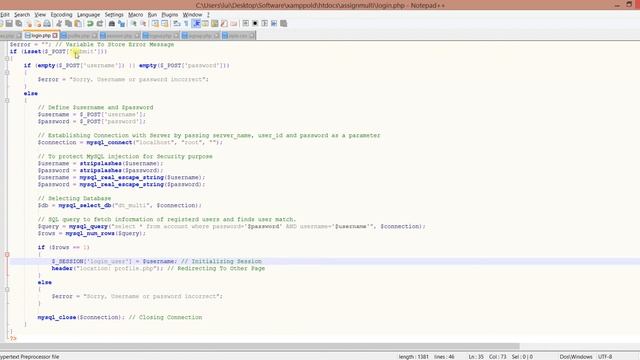
Task: Click the Start Macro Recording icon
Action: [245, 24]
